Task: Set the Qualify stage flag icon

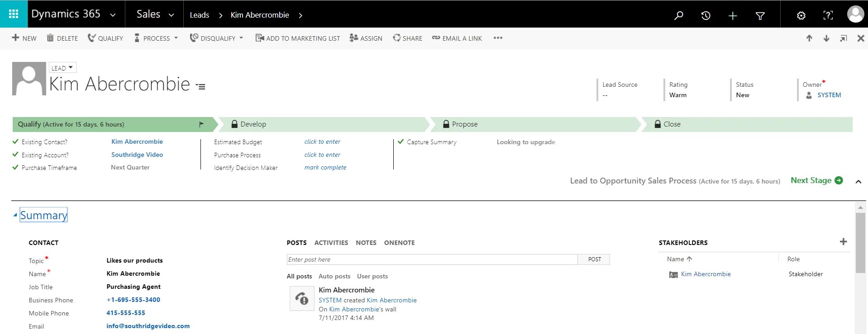Action: pyautogui.click(x=201, y=124)
